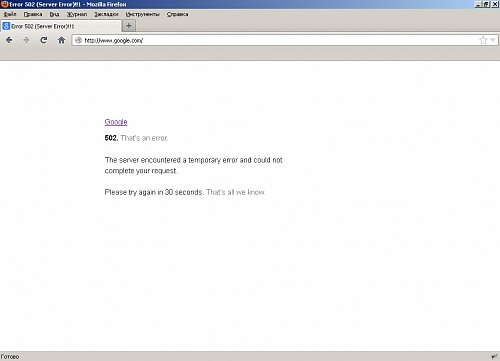This screenshot has height=361, width=500.
Task: Open a new tab with plus button
Action: coord(129,26)
